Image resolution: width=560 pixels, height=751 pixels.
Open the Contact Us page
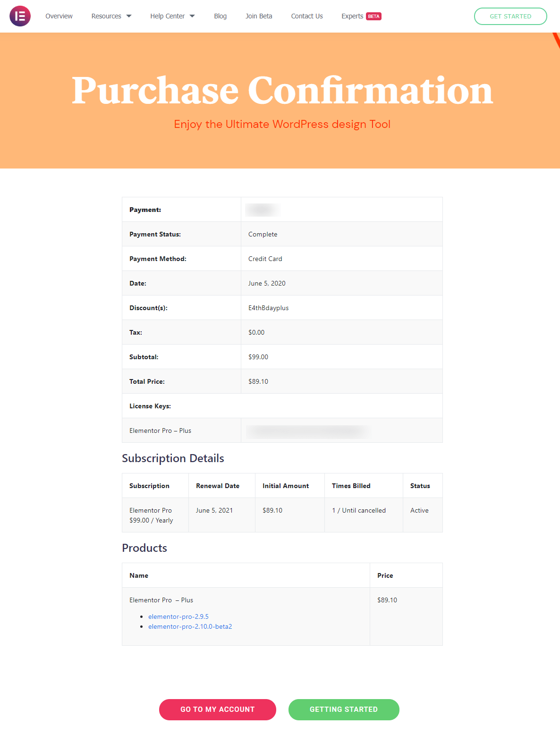pos(307,16)
